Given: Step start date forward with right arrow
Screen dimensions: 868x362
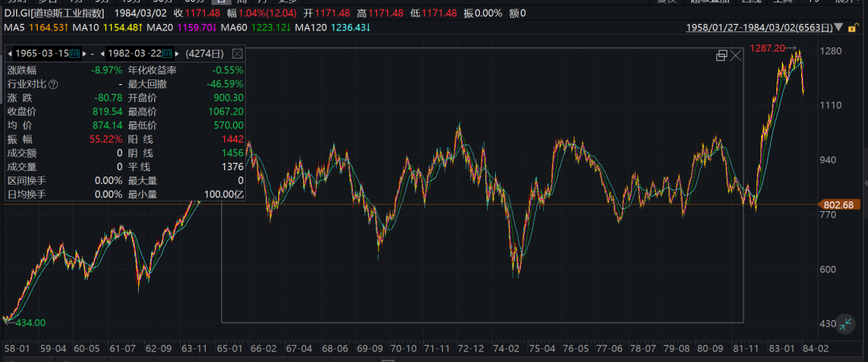Looking at the screenshot, I should click(85, 54).
